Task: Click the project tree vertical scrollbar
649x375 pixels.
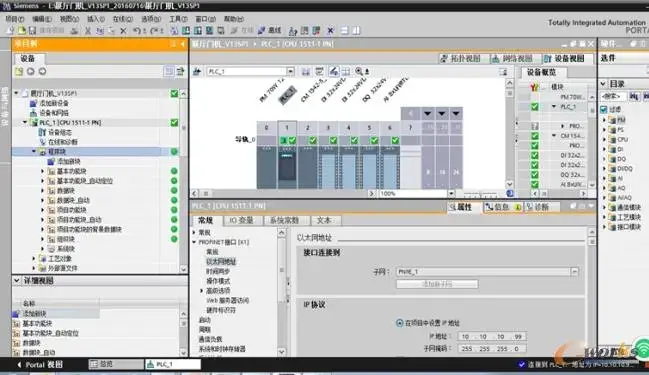Action: (x=183, y=181)
